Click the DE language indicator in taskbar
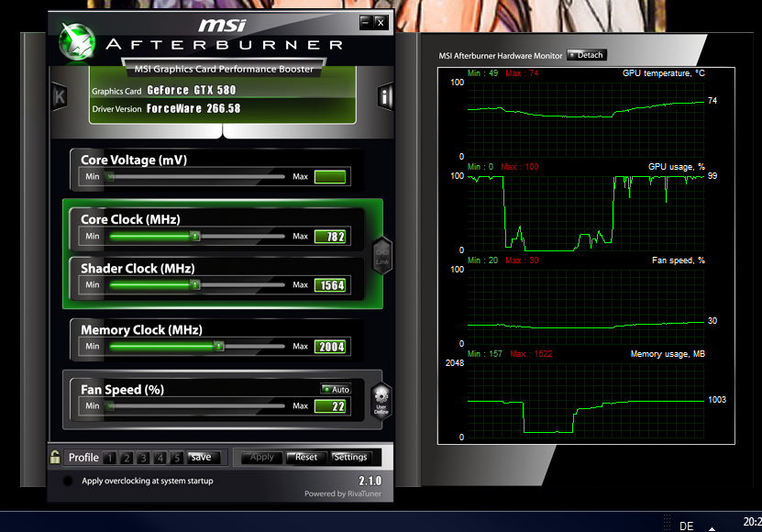This screenshot has width=762, height=532. click(x=686, y=526)
